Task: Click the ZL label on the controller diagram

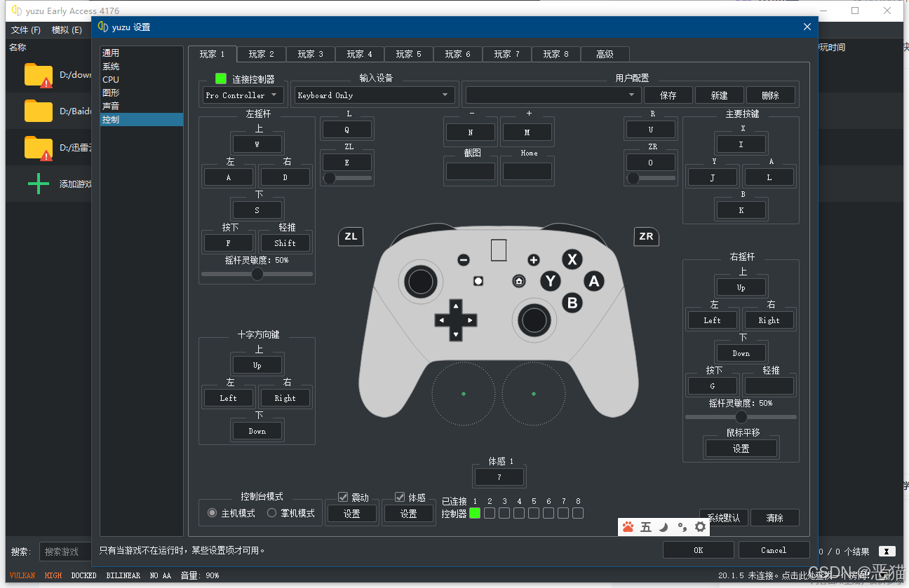Action: (x=350, y=236)
